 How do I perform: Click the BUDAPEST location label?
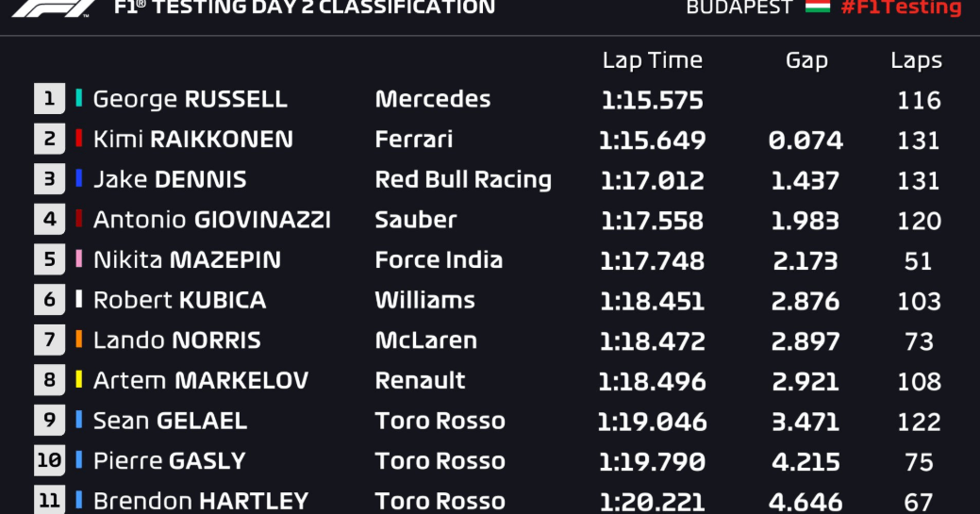point(740,8)
